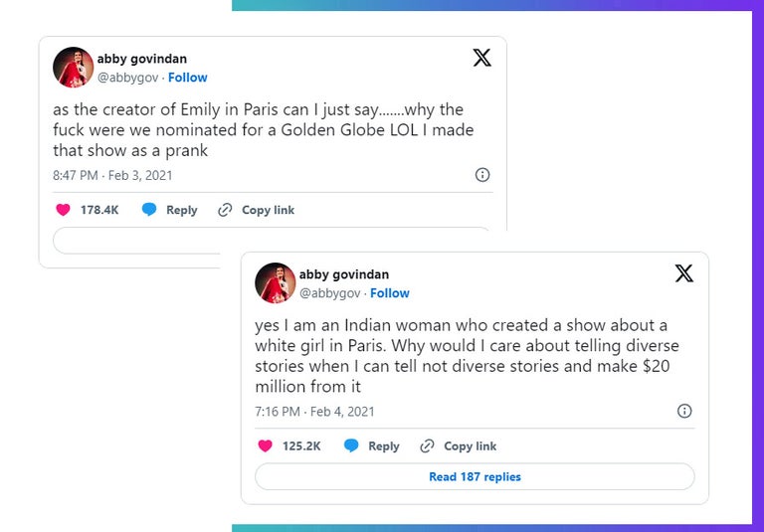764x532 pixels.
Task: Click the 7:16 PM · Feb 4, 2021 timestamp
Action: pos(314,411)
